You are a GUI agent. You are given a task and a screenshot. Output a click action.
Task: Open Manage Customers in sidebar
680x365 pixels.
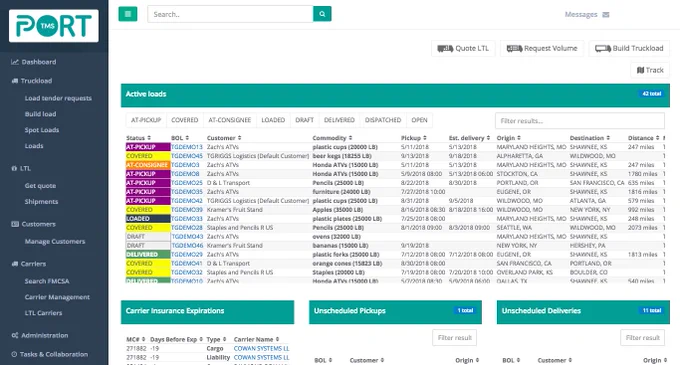pos(55,241)
